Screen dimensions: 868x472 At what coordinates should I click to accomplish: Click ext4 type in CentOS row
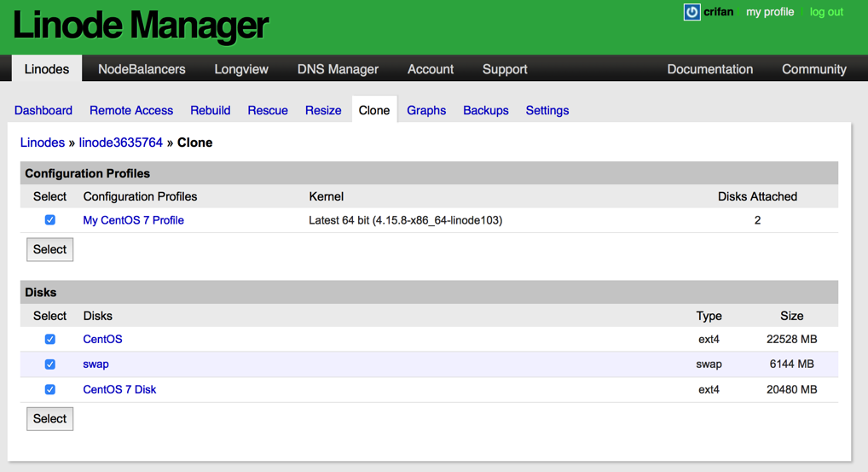pyautogui.click(x=709, y=339)
